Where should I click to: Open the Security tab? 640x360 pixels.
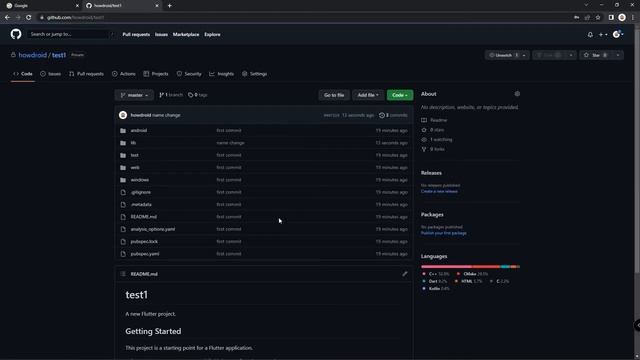pyautogui.click(x=189, y=74)
